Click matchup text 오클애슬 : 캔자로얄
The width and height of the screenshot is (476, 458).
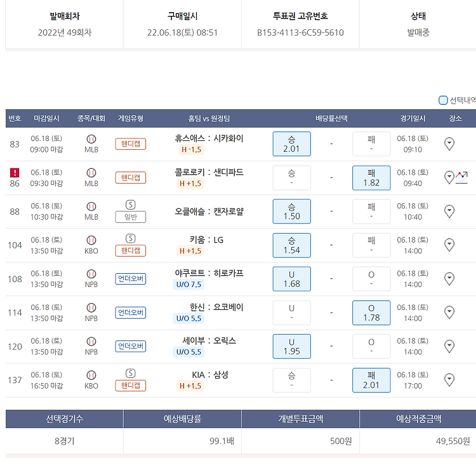tap(209, 212)
